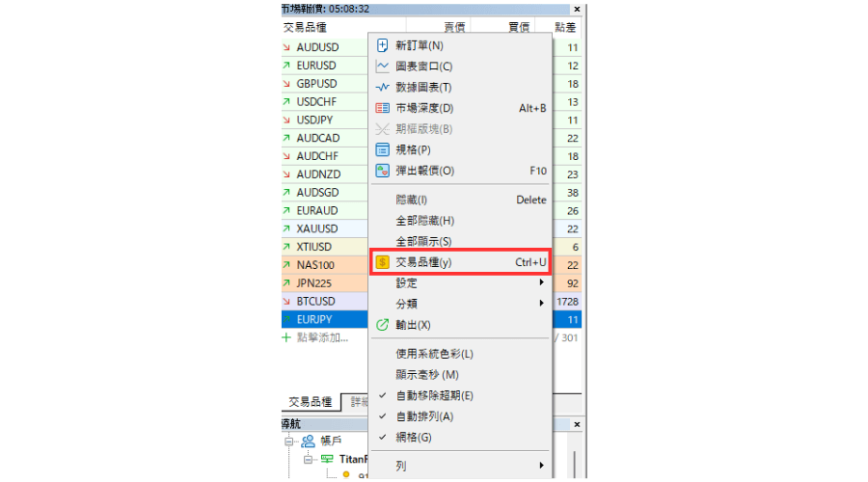This screenshot has height=482, width=868.
Task: Close the Navigator (導航) panel
Action: click(577, 424)
